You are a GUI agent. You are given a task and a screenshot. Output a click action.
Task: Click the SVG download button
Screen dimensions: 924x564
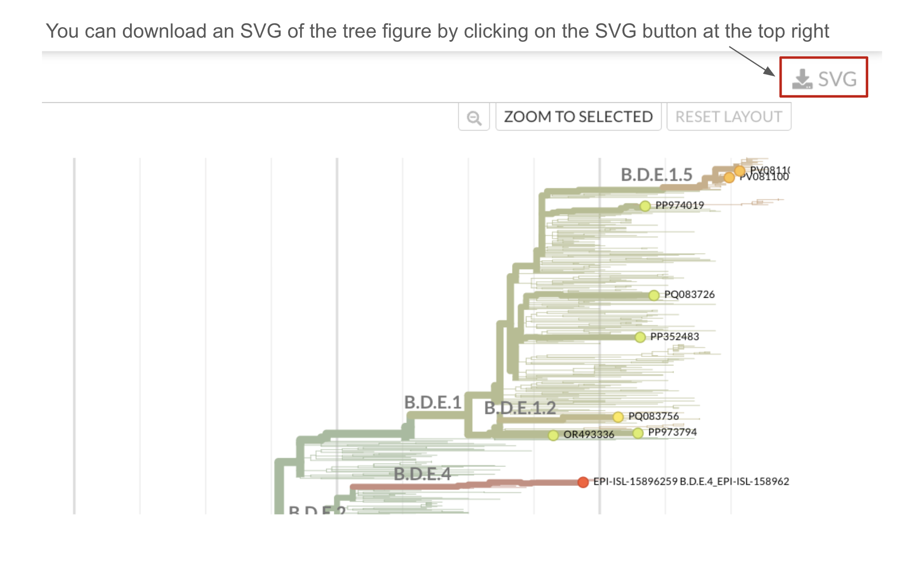[x=824, y=78]
